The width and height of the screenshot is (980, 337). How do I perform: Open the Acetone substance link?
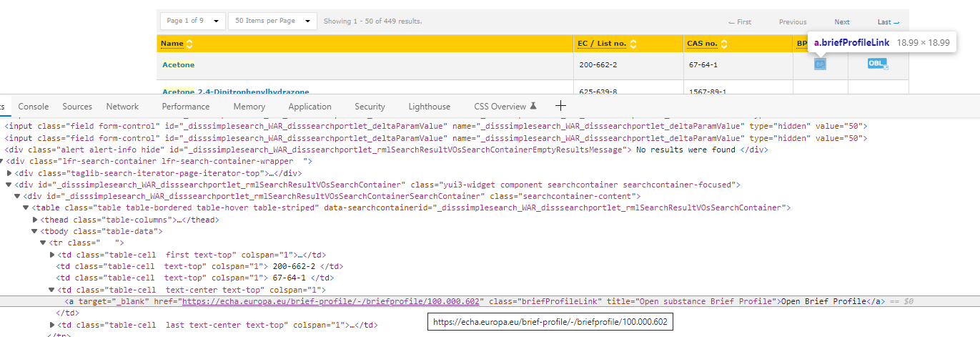point(178,64)
